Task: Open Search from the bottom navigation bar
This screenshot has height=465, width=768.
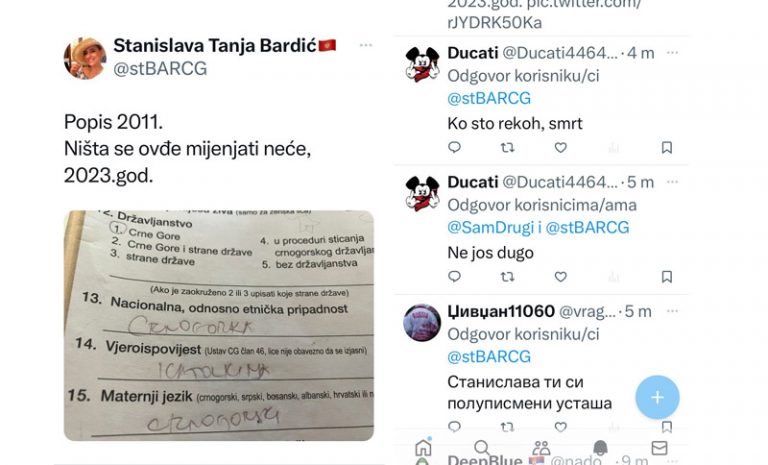Action: tap(482, 447)
